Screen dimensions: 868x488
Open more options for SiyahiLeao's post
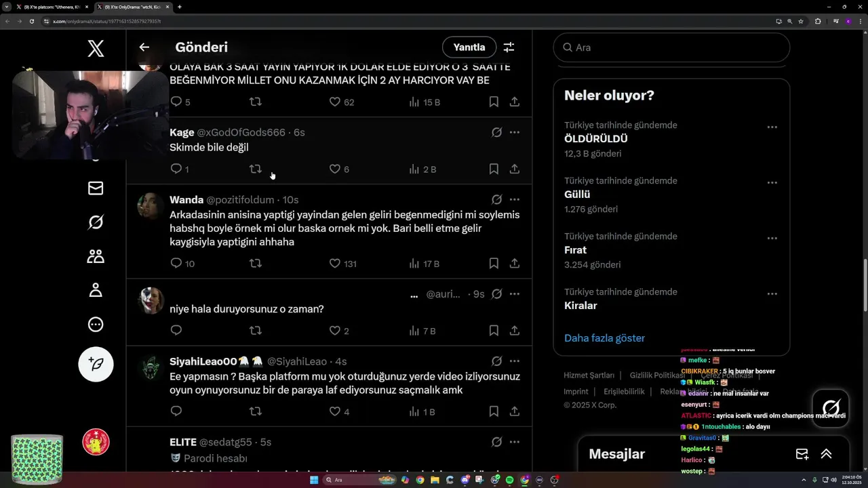click(515, 361)
